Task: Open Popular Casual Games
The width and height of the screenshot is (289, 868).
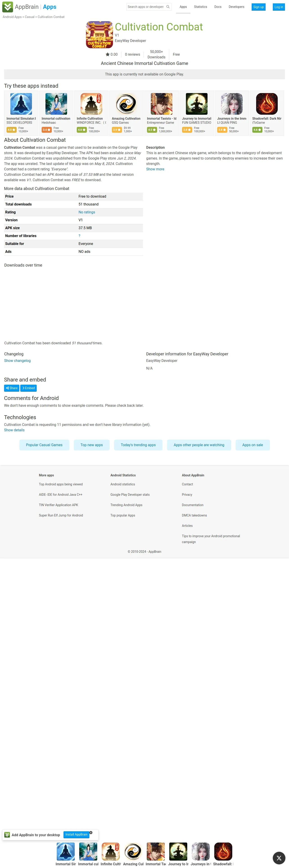Action: tap(44, 445)
